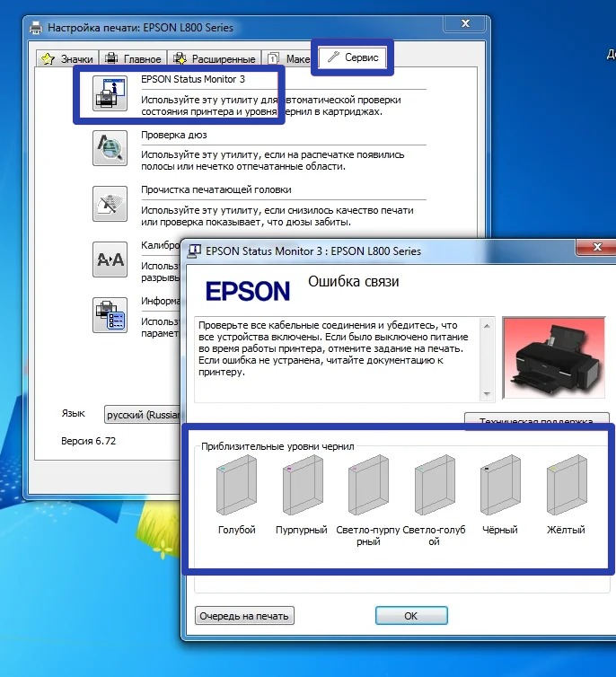Close the Настройка печати window
616x677 pixels.
[465, 23]
